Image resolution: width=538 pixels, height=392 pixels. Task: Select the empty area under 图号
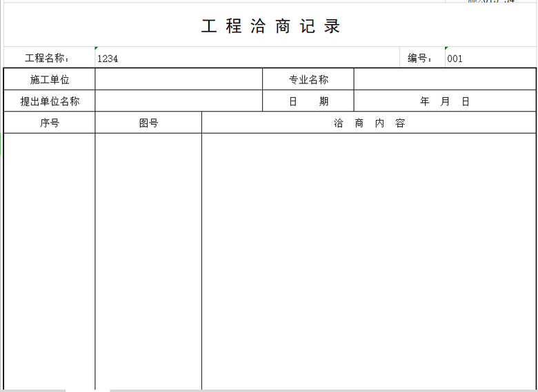[x=148, y=260]
